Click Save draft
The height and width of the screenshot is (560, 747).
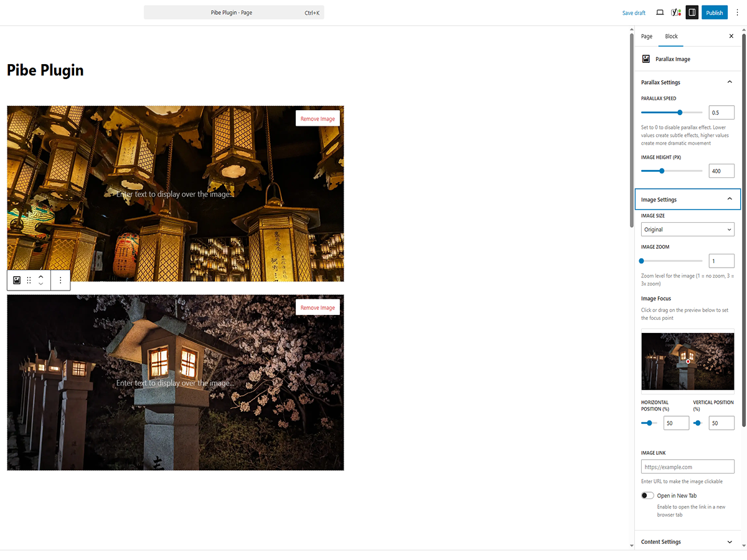tap(634, 13)
